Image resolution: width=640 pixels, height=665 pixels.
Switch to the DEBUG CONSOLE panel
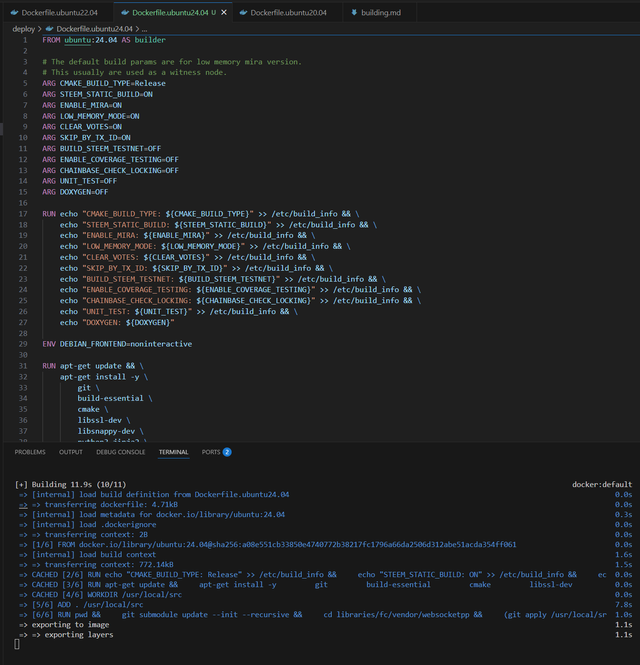click(120, 452)
